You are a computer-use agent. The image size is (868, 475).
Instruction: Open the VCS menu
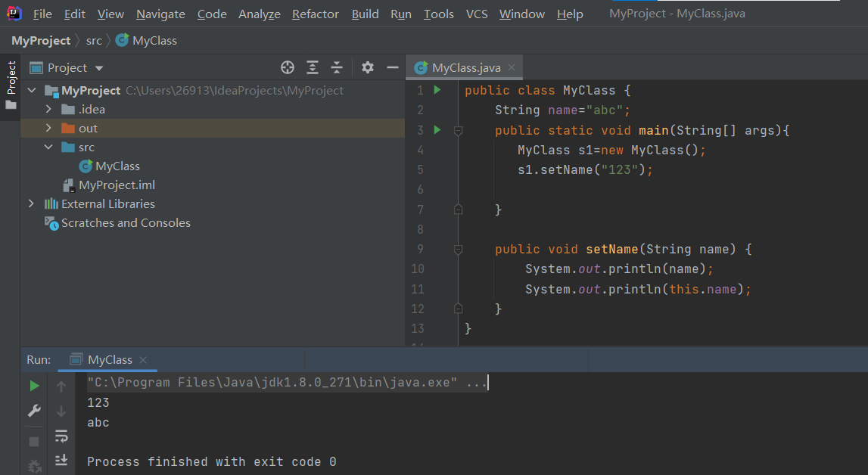(x=477, y=14)
